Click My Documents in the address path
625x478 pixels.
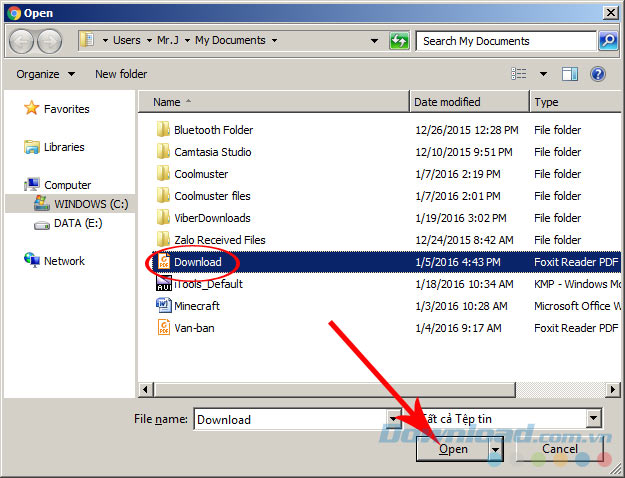coord(230,40)
